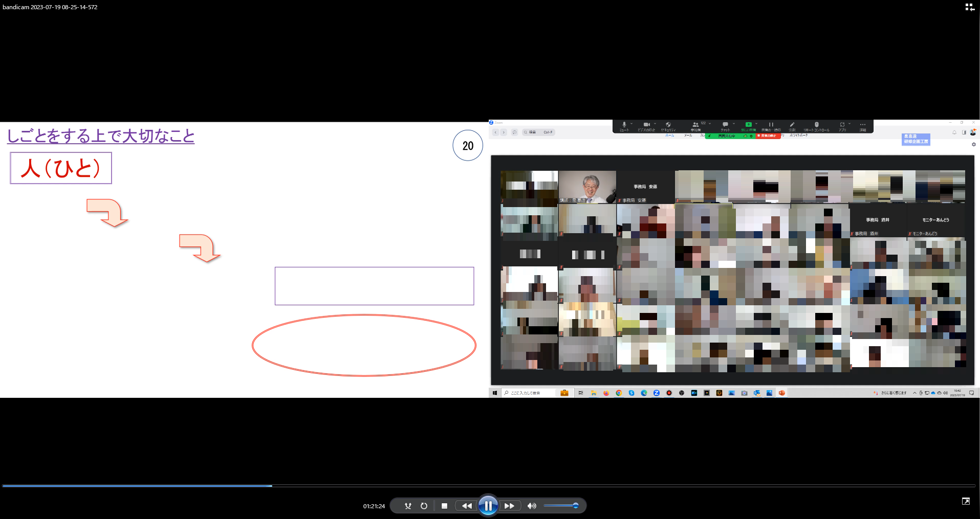
Task: Mute the microphone in the Zoom toolbar
Action: [x=624, y=126]
